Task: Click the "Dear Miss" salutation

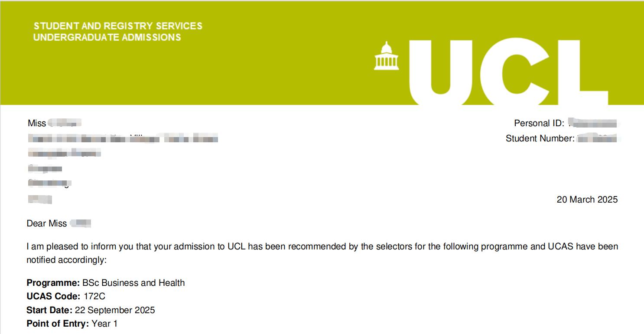Action: [47, 223]
